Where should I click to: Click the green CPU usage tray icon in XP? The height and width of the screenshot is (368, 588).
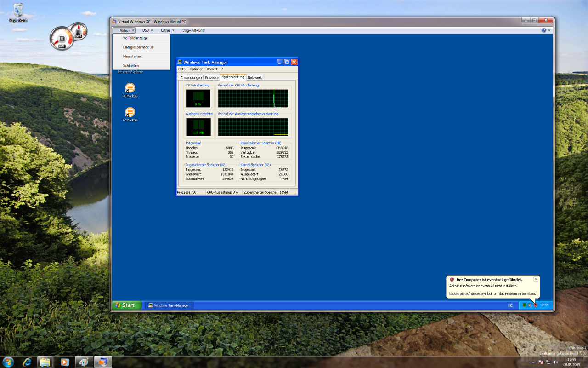524,305
